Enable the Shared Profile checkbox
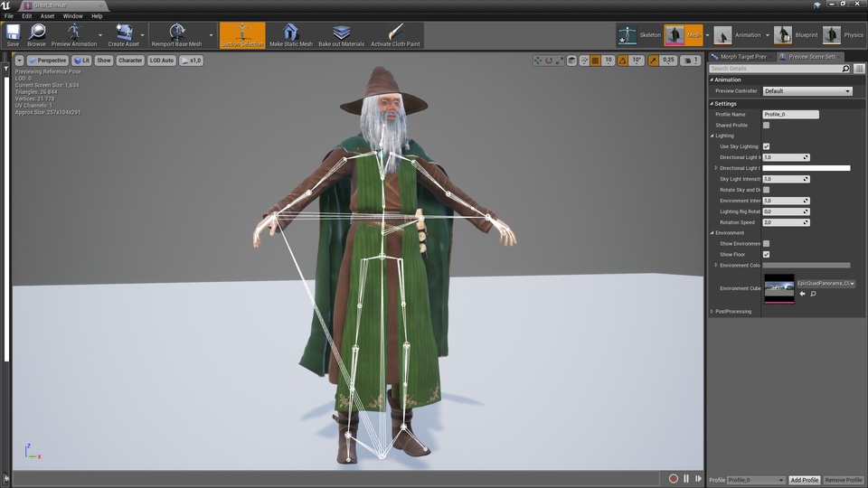The image size is (868, 488). [766, 126]
